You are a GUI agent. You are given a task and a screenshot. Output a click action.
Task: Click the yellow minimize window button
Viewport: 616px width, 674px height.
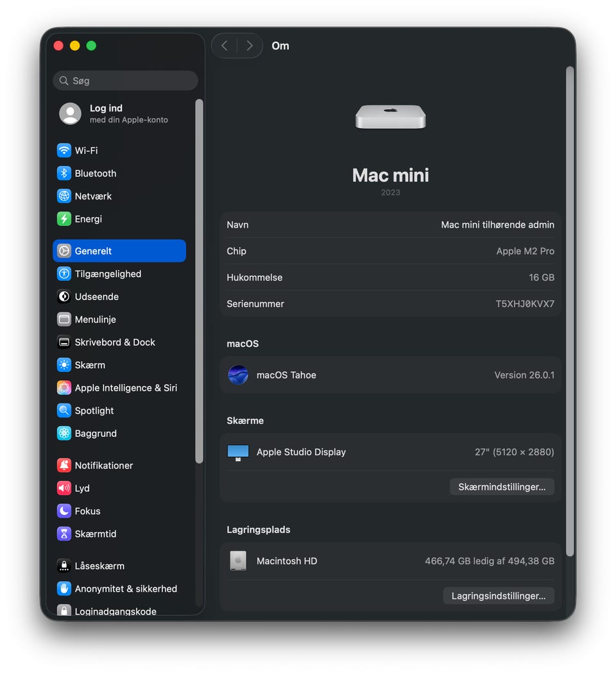(x=75, y=46)
